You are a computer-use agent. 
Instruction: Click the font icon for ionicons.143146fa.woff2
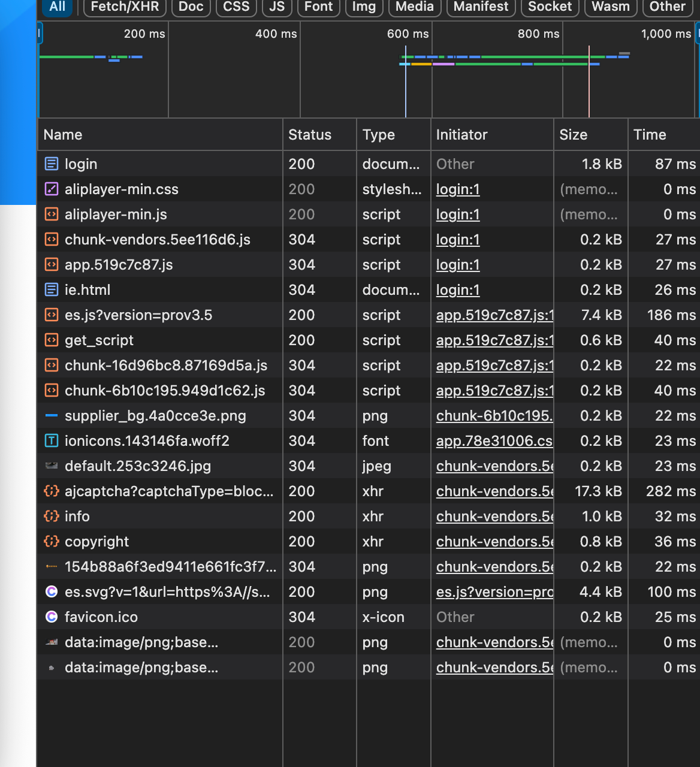coord(52,440)
